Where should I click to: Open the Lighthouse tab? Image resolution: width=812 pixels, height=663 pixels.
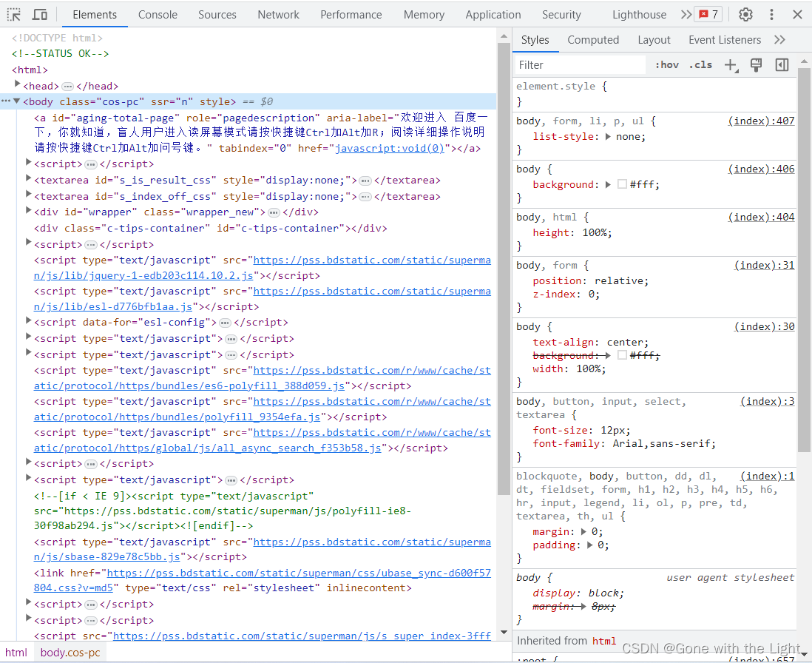coord(639,15)
